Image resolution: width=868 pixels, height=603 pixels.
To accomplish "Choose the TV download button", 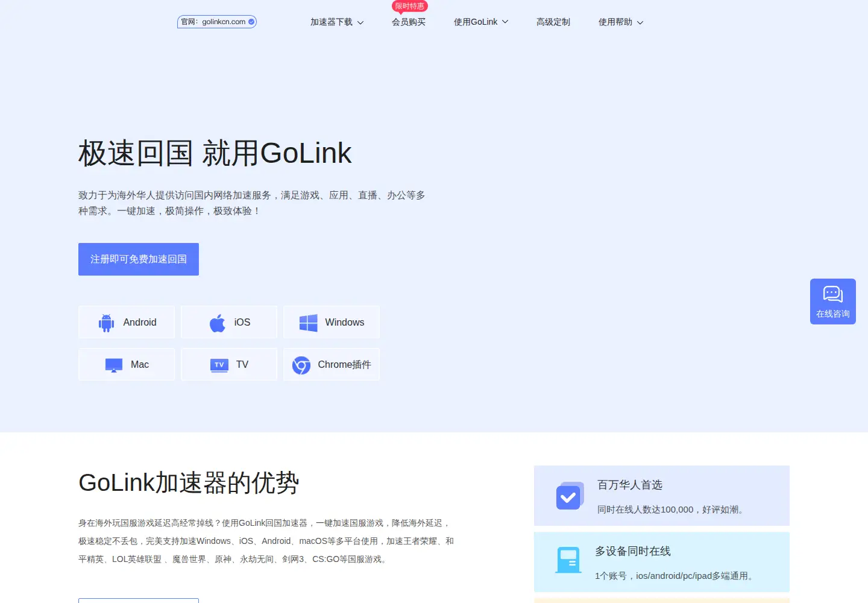I will 229,364.
